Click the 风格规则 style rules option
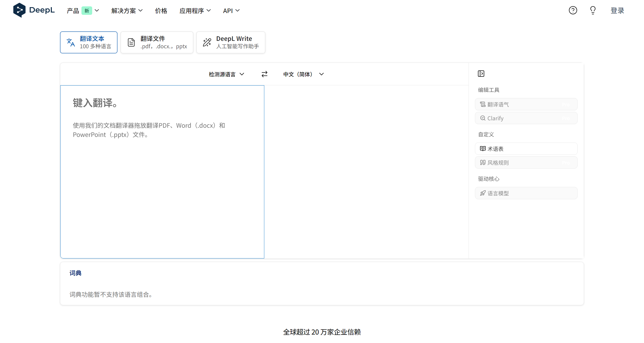The image size is (644, 343). tap(526, 162)
